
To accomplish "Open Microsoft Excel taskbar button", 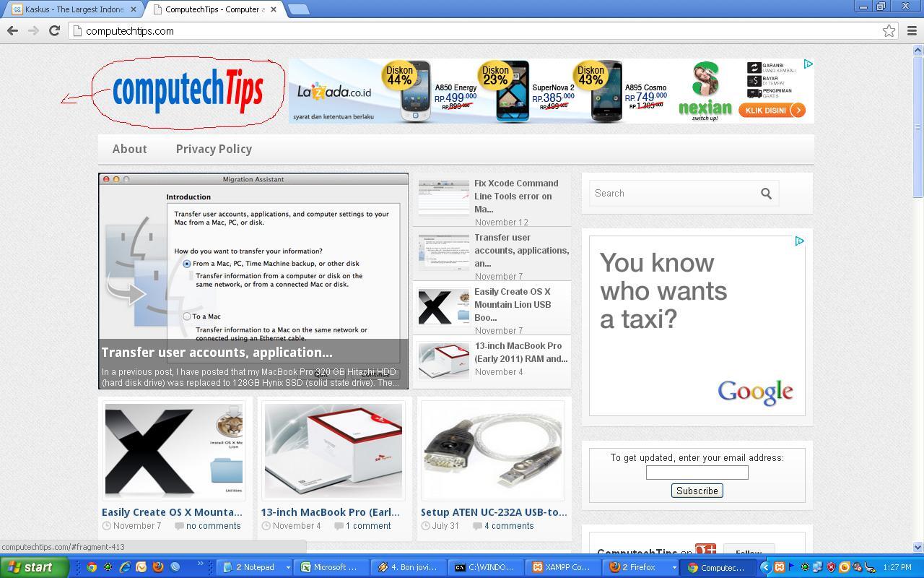I will (332, 568).
